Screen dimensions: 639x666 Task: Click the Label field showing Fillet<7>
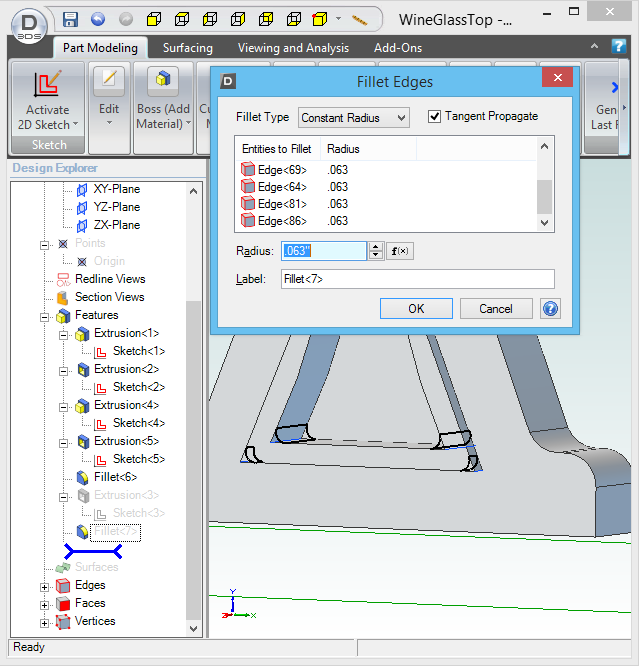click(x=418, y=279)
